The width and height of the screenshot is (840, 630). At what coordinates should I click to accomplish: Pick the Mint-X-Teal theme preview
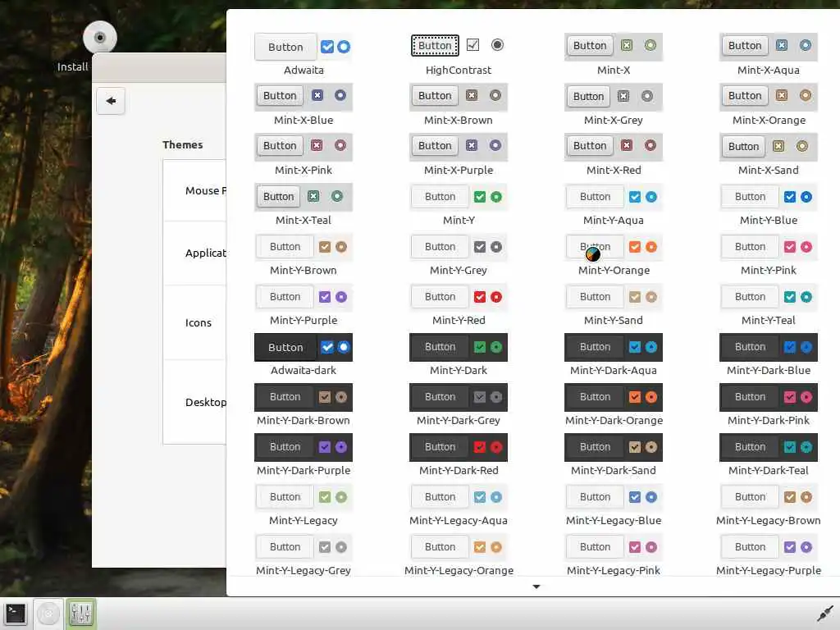click(x=304, y=197)
